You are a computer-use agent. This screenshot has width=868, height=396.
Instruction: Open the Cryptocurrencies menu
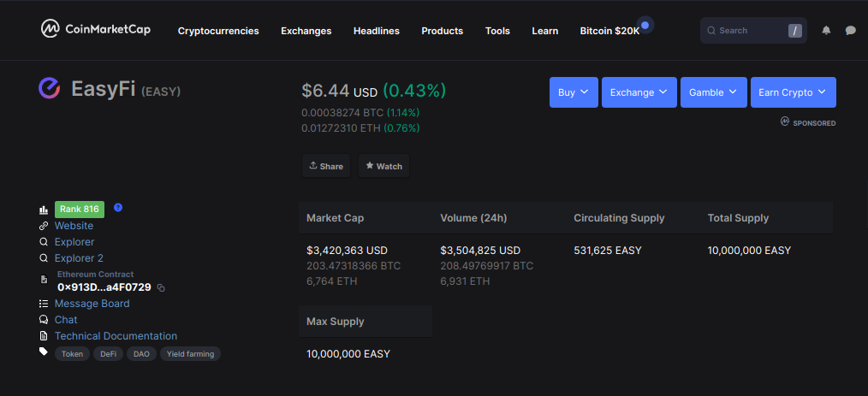pyautogui.click(x=218, y=31)
